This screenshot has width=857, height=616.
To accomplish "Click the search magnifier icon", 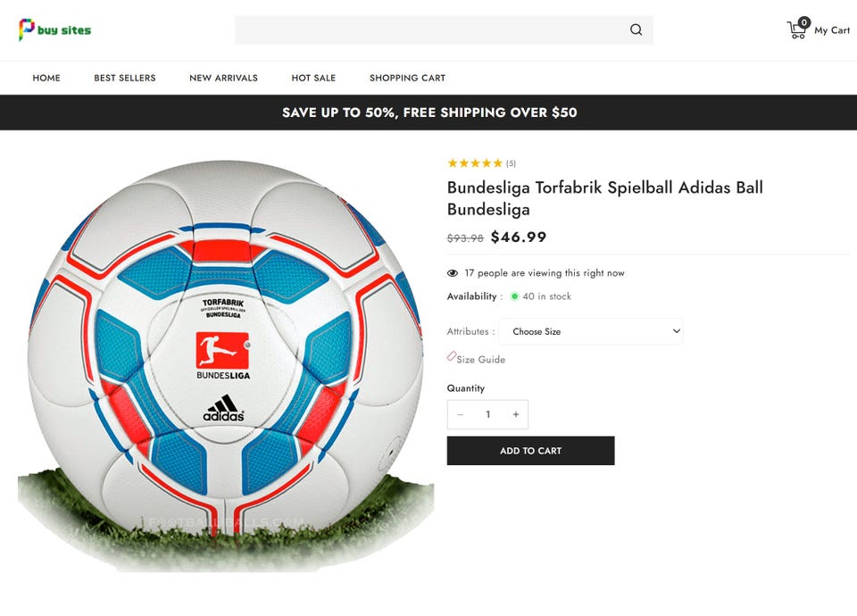I will coord(636,29).
